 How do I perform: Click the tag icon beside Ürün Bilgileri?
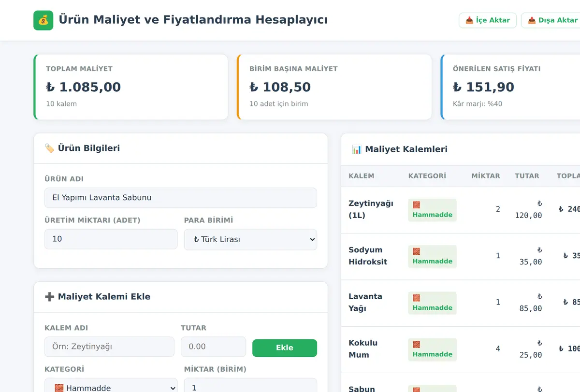49,148
